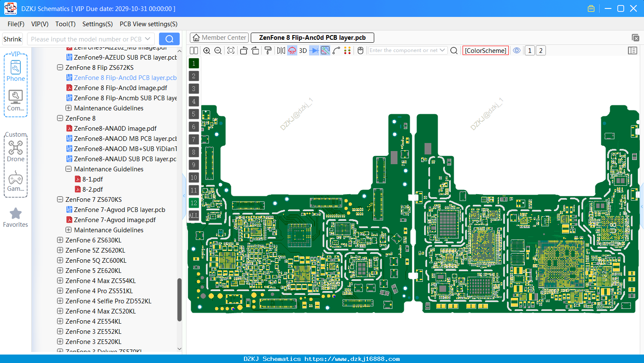
Task: Click the close all tabs icon
Action: pyautogui.click(x=635, y=38)
